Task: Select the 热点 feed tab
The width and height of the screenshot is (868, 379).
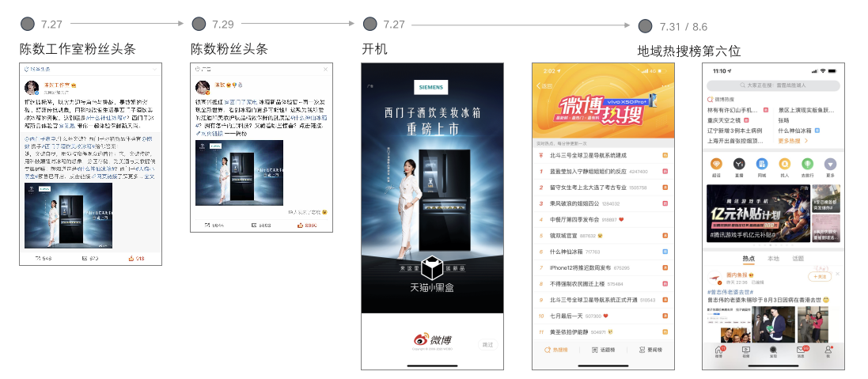Action: [749, 259]
